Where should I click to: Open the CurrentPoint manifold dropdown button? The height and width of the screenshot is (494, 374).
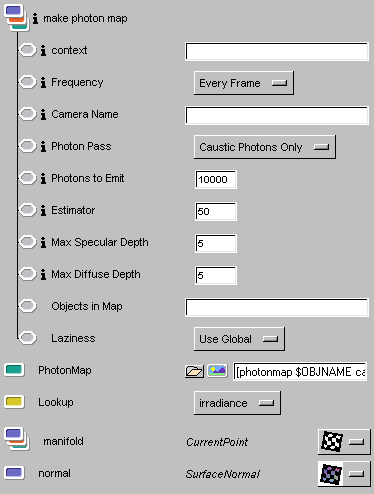click(x=356, y=442)
